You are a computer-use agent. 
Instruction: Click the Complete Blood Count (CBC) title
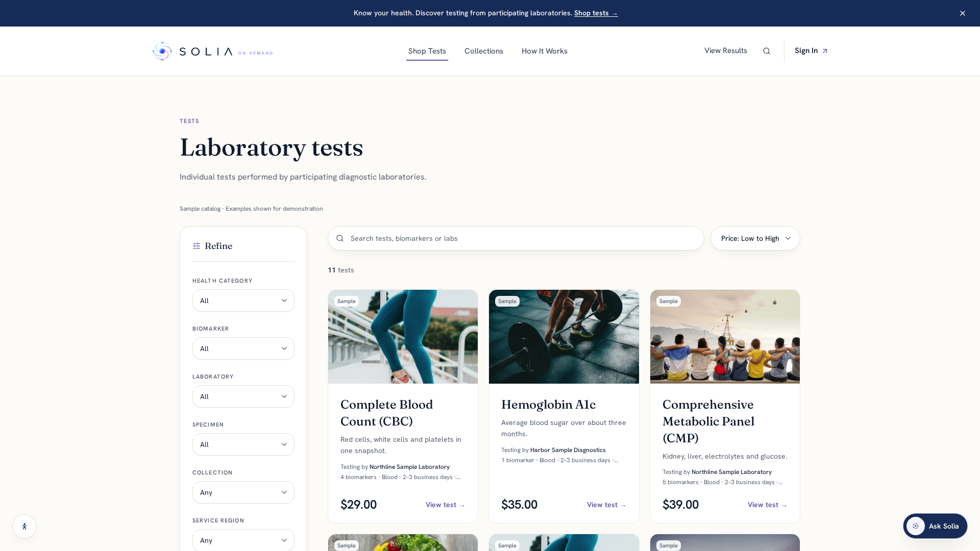click(x=386, y=413)
